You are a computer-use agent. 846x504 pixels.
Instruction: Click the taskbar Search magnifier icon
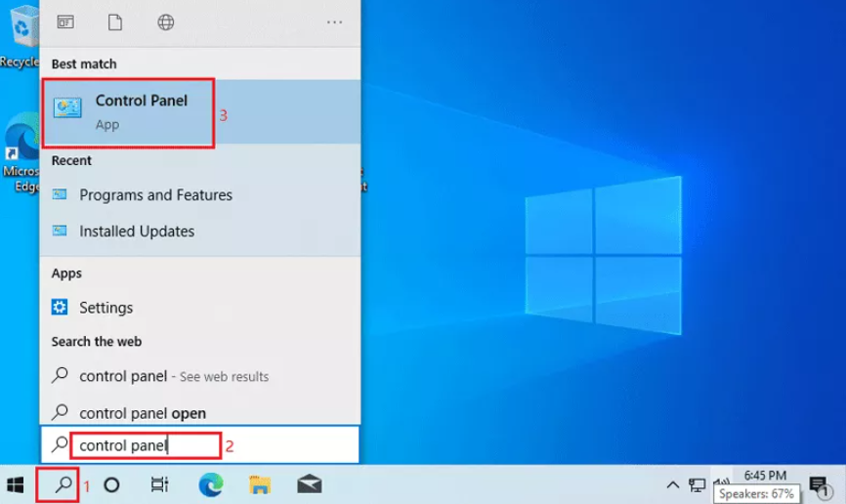point(63,485)
